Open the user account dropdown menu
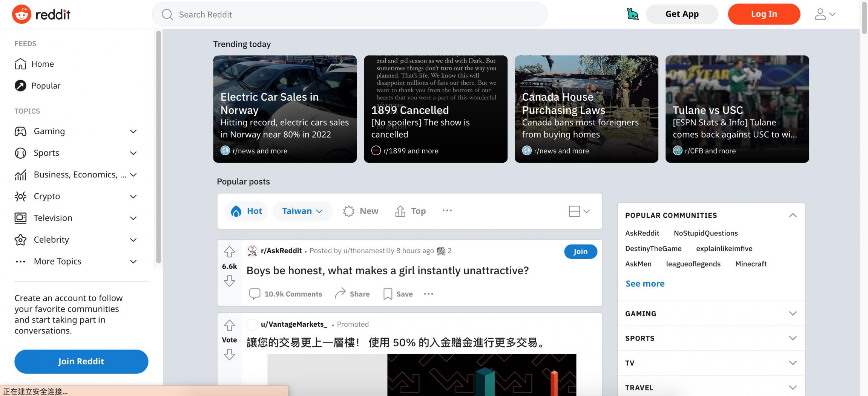868x396 pixels. (x=825, y=14)
